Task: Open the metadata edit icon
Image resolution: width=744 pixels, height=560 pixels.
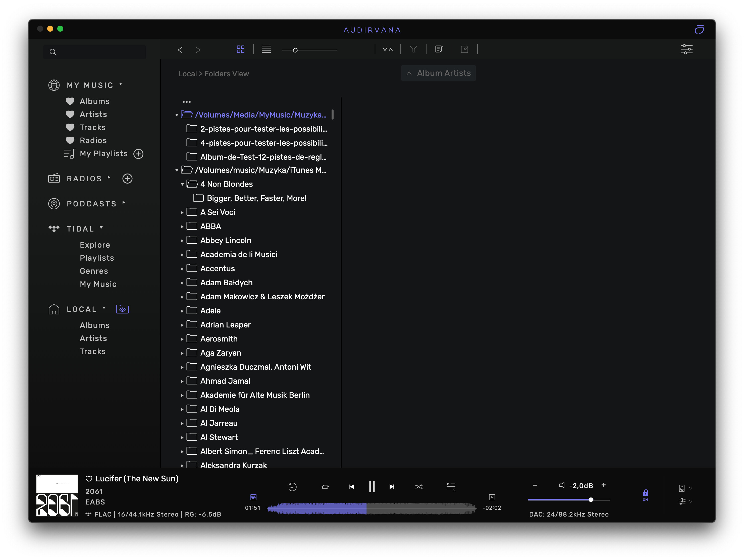Action: pyautogui.click(x=464, y=49)
